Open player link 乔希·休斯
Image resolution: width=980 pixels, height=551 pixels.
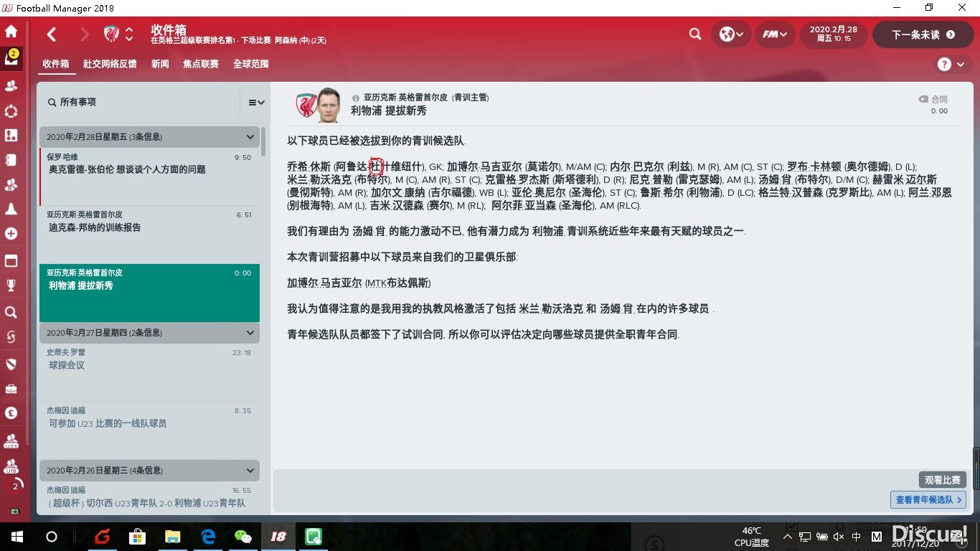point(308,166)
